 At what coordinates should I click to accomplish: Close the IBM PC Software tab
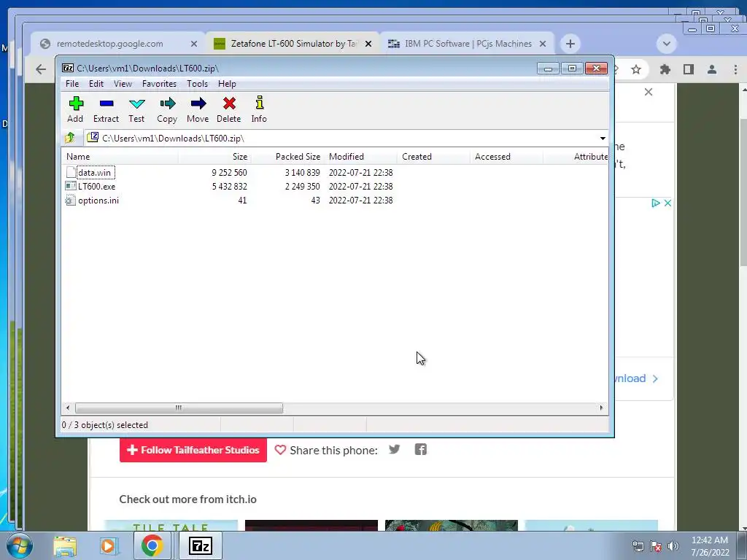point(543,44)
